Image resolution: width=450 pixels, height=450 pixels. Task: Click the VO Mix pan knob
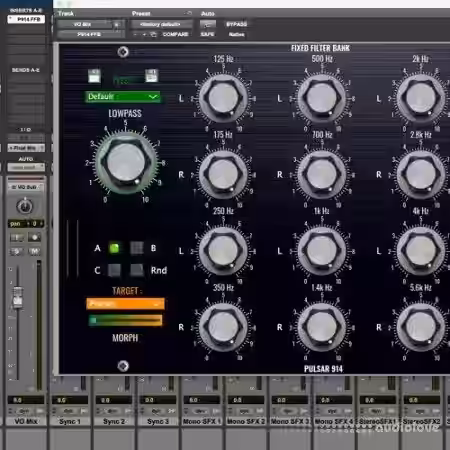coord(25,206)
